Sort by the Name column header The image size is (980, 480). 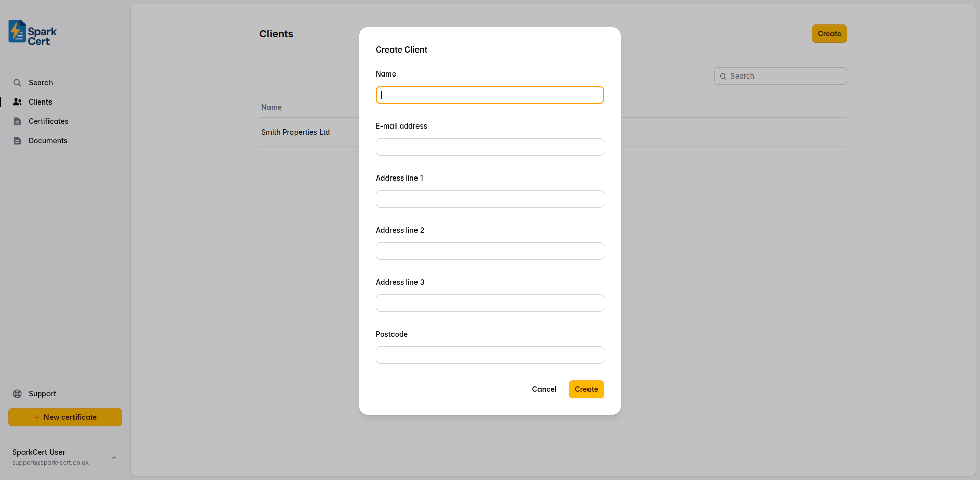click(271, 107)
